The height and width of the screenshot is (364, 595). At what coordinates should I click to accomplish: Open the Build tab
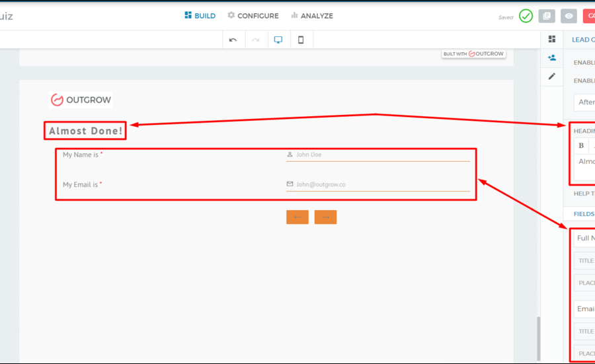200,16
